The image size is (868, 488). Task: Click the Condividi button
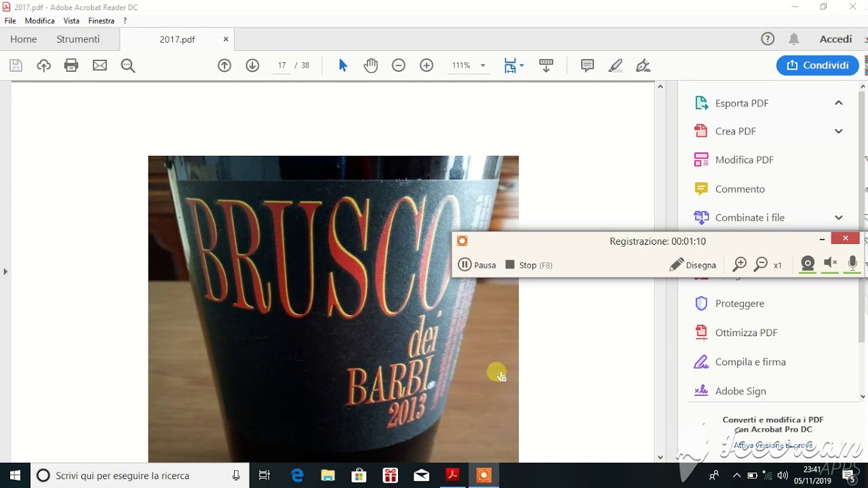pyautogui.click(x=817, y=66)
